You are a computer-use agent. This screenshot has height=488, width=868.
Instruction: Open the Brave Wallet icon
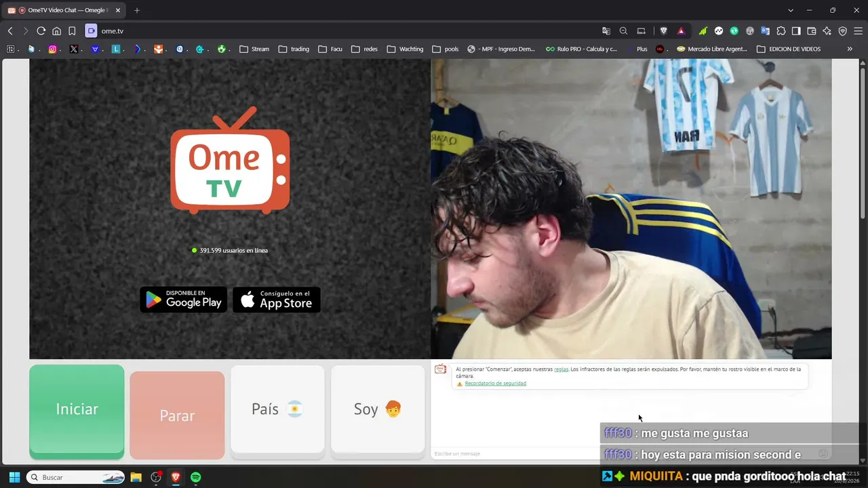click(x=812, y=31)
